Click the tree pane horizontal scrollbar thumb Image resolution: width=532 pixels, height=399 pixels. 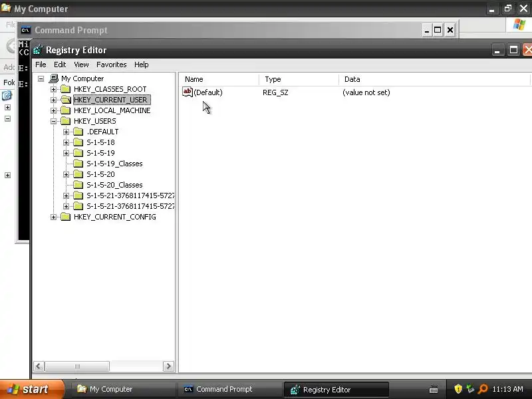coord(77,366)
